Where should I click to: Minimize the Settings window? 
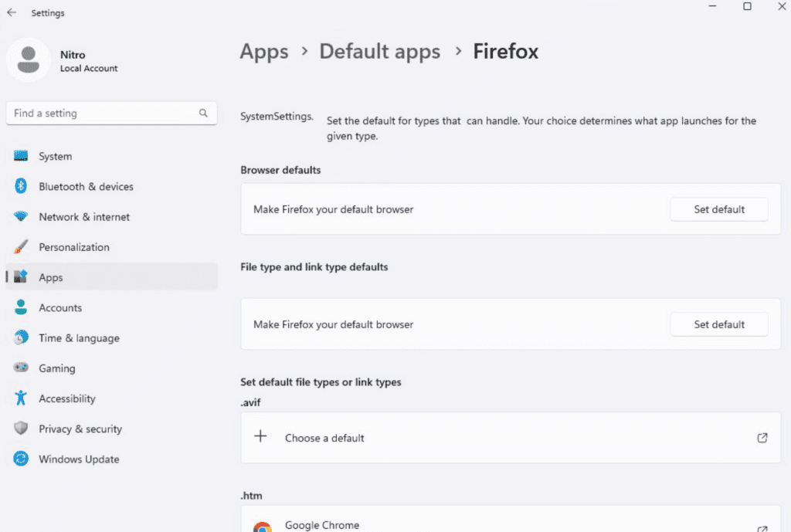pyautogui.click(x=712, y=6)
